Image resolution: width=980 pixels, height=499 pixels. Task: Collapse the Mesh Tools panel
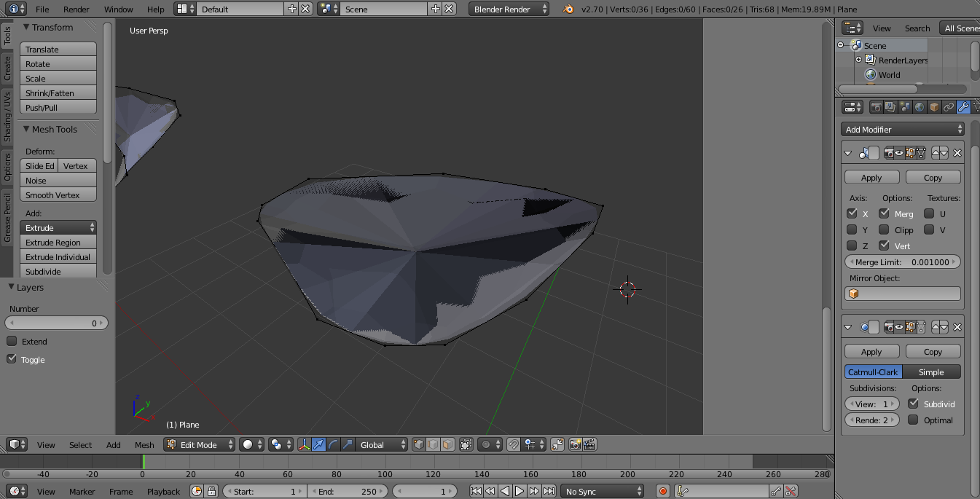(26, 129)
